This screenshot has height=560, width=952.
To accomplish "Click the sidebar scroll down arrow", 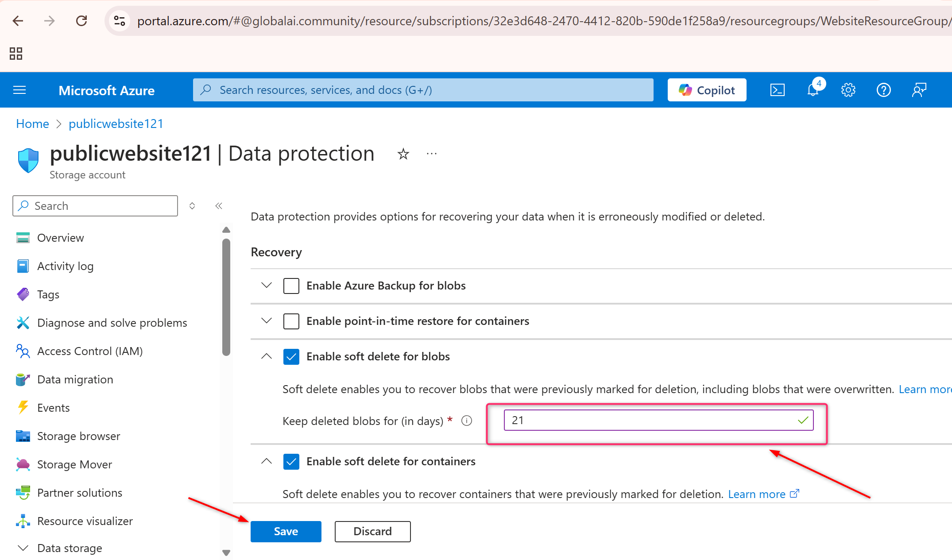I will point(226,552).
